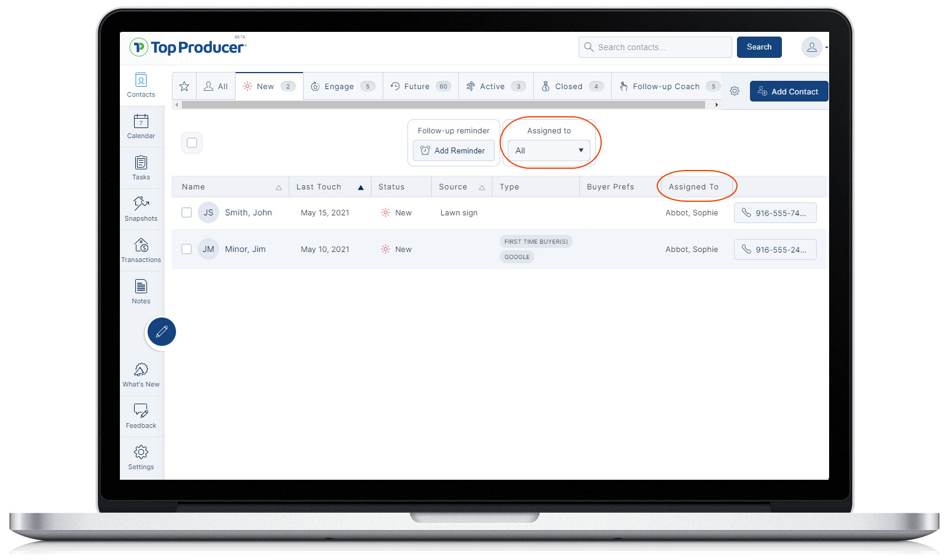The height and width of the screenshot is (560, 949).
Task: Click the Status column header
Action: [392, 187]
